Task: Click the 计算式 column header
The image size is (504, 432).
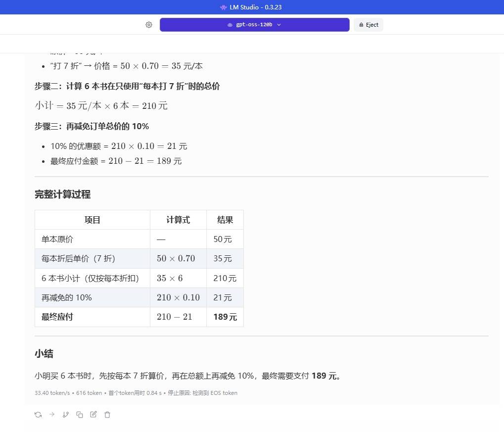Action: [x=178, y=220]
